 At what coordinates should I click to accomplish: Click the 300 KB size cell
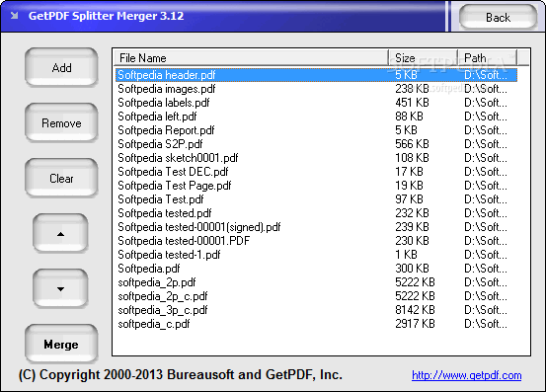pos(412,269)
